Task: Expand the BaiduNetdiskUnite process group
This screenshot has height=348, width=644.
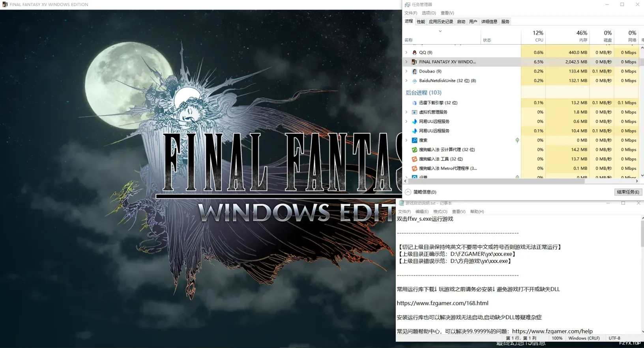Action: (x=406, y=81)
